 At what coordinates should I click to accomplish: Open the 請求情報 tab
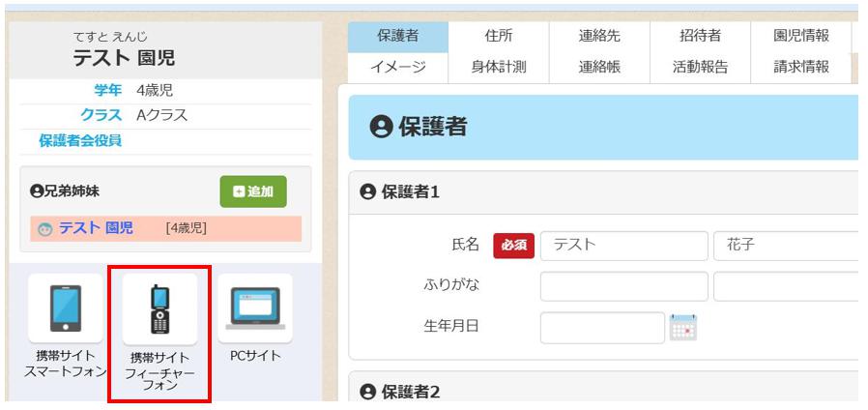pyautogui.click(x=801, y=67)
